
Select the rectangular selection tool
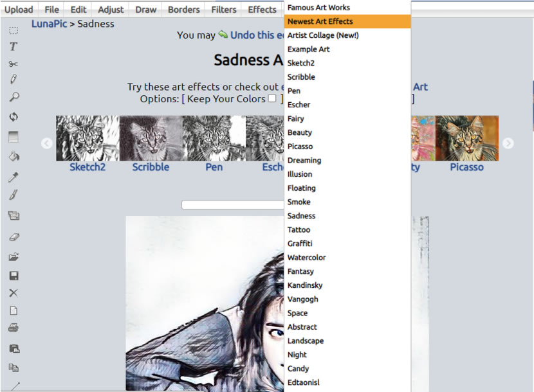[x=14, y=31]
